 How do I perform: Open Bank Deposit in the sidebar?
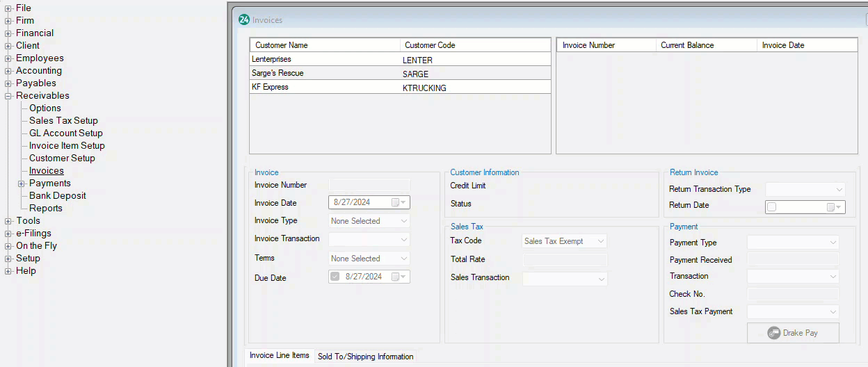click(x=57, y=196)
